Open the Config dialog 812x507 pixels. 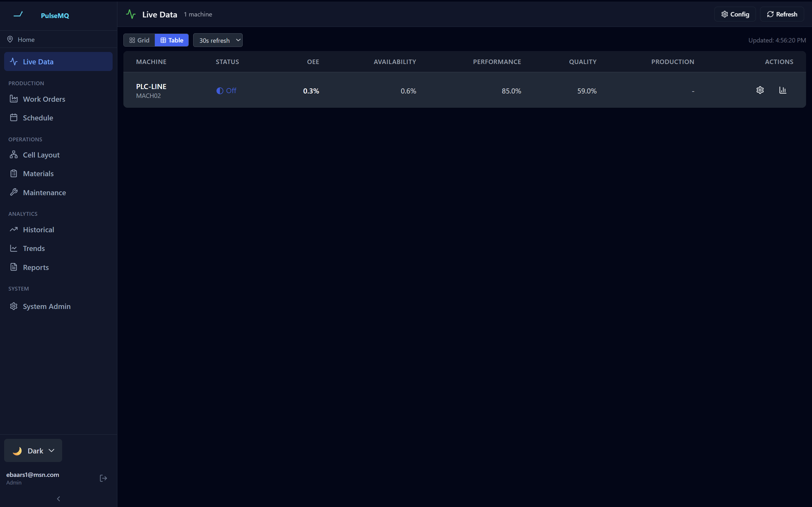click(x=735, y=14)
